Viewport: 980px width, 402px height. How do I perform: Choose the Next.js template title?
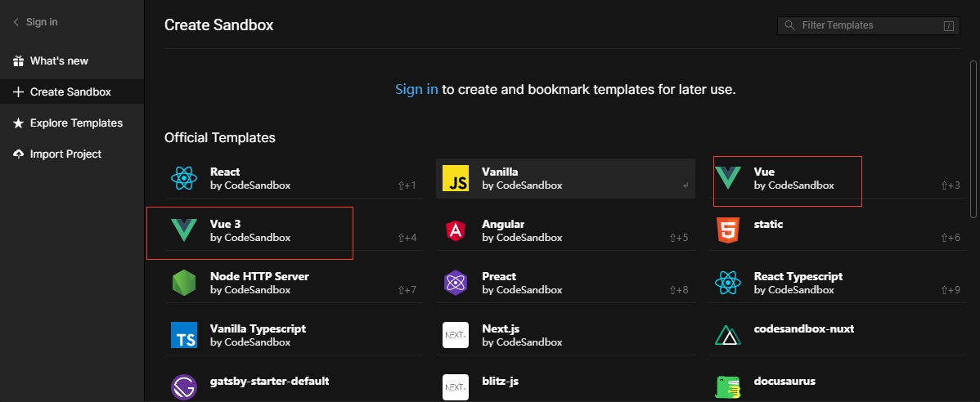point(501,328)
